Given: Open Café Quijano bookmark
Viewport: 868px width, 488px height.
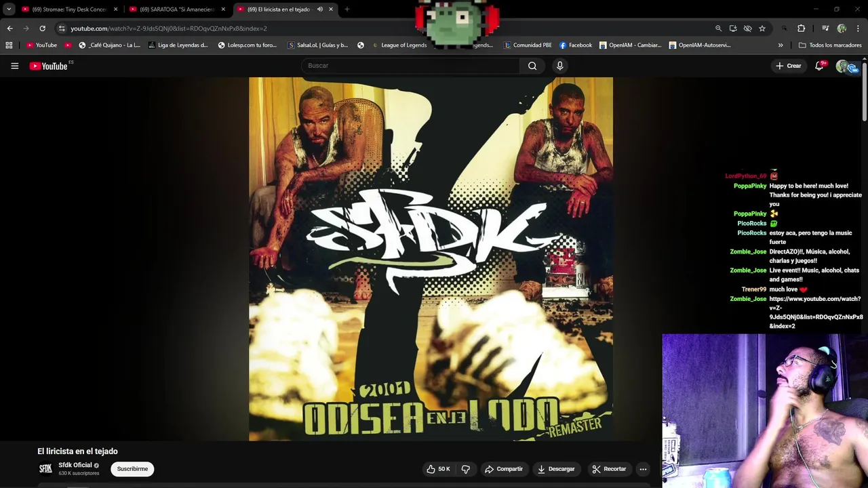Looking at the screenshot, I should click(109, 45).
